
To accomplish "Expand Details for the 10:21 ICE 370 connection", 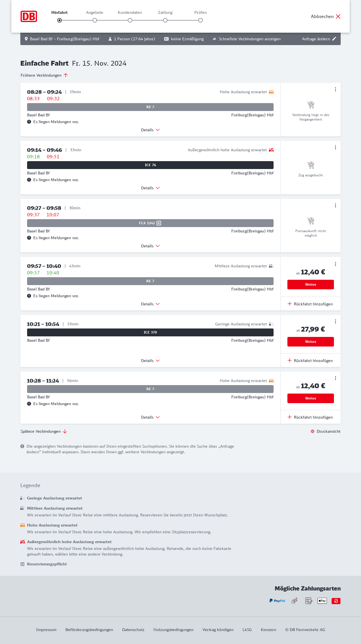I will point(150,361).
